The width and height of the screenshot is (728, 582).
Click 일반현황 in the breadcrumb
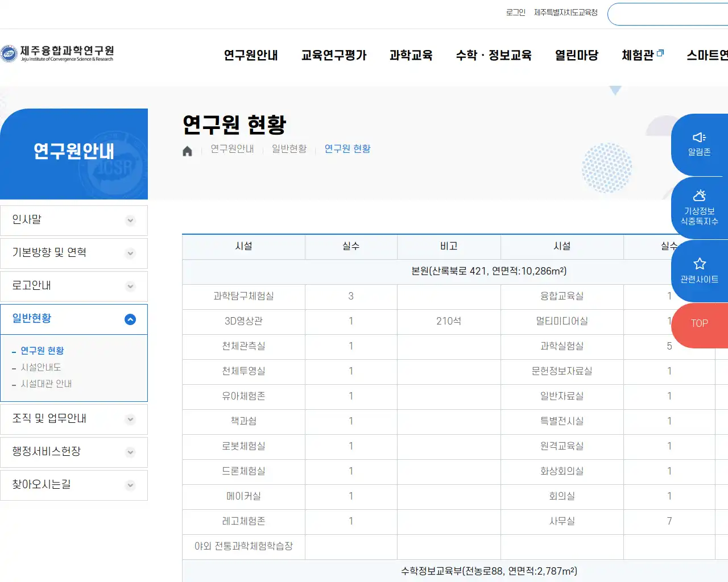click(x=289, y=149)
